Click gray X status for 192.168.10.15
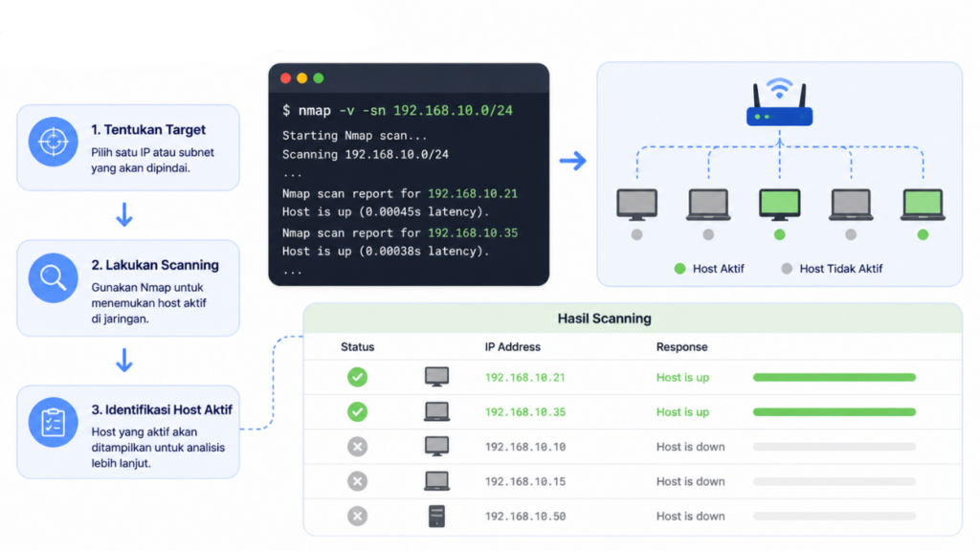This screenshot has height=551, width=980. [358, 481]
